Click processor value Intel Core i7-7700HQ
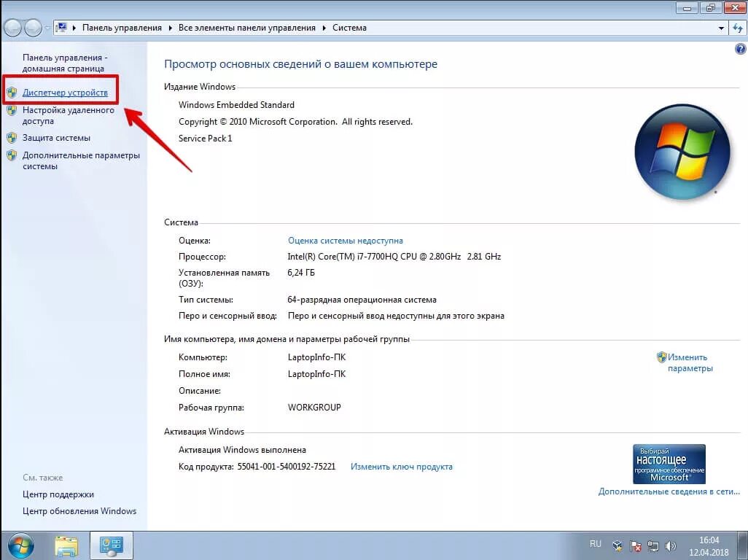 394,257
